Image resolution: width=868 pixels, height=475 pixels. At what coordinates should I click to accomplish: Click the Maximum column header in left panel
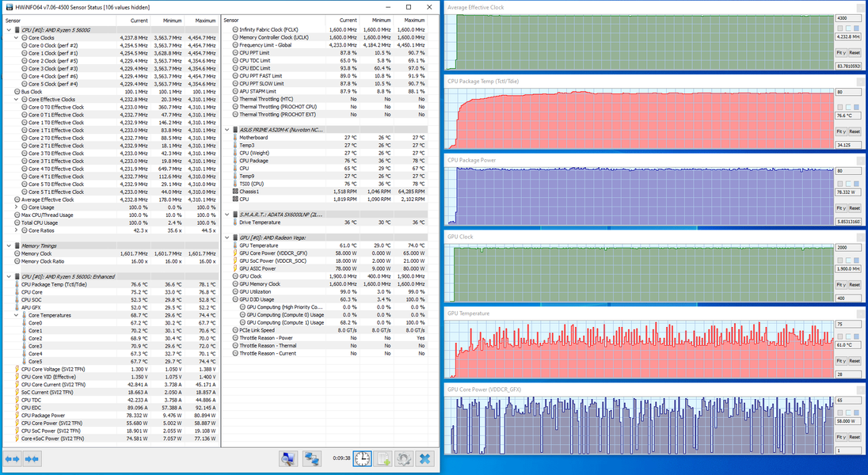click(205, 21)
